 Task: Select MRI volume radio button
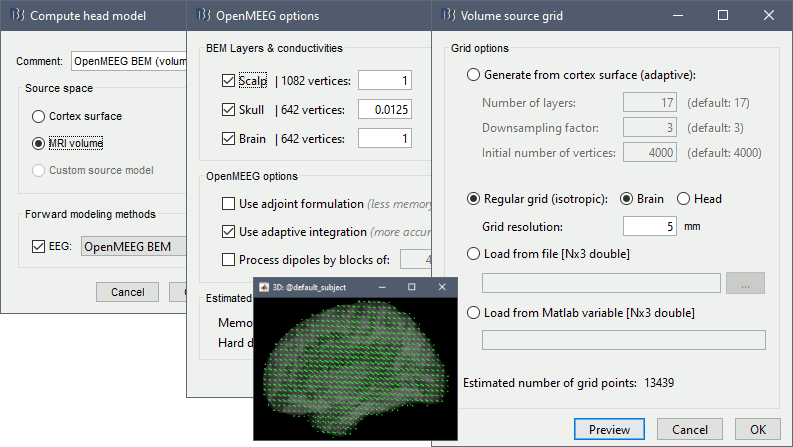point(40,143)
